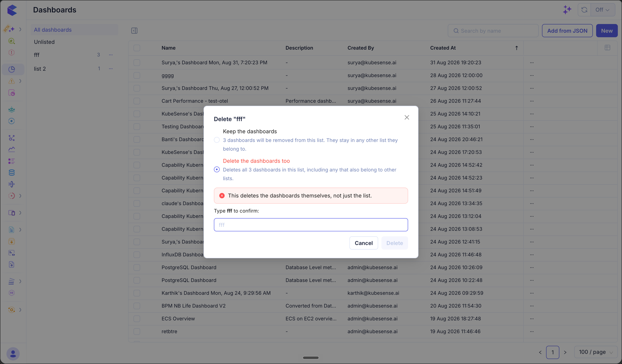
Task: Click page number 1
Action: [553, 352]
